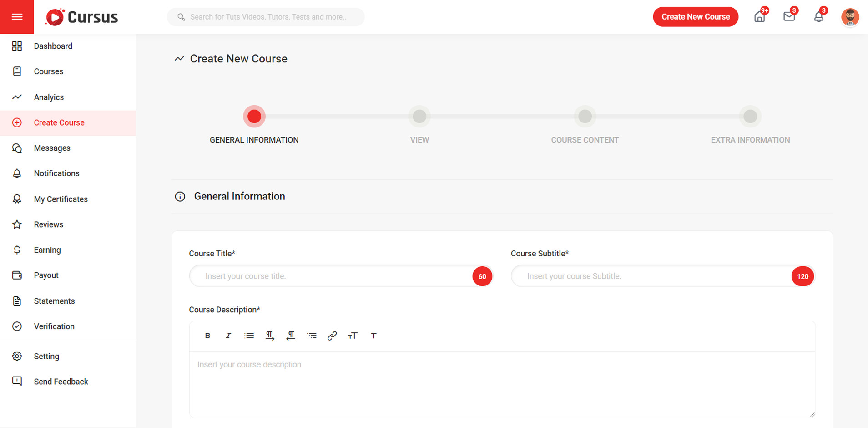Screen dimensions: 868x428
Task: Open the envelope messages icon in header
Action: coord(789,17)
